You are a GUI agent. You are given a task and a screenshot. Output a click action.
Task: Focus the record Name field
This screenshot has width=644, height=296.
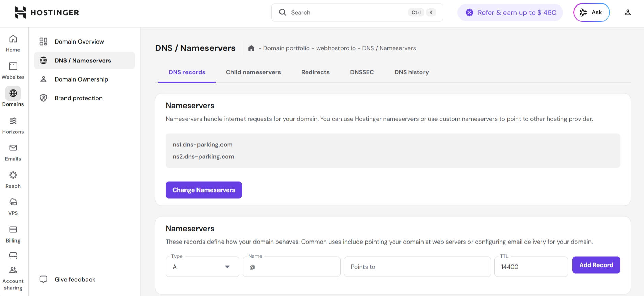click(x=291, y=267)
